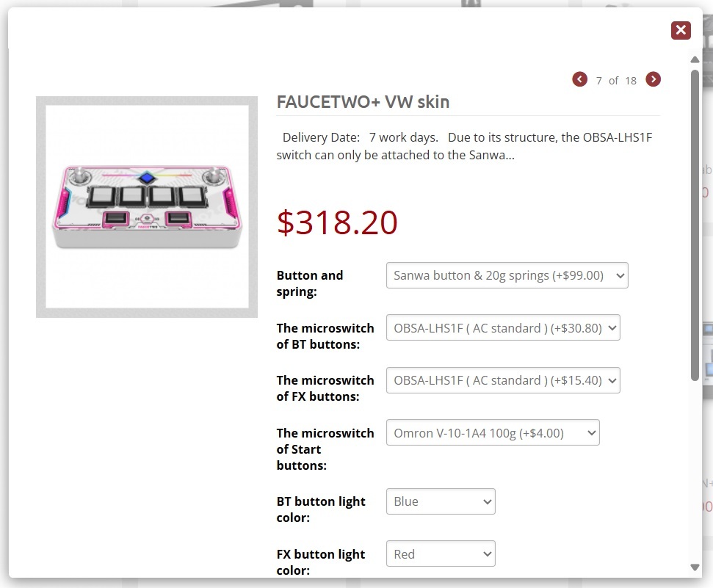Expand the Start buttons microswitch dropdown
The height and width of the screenshot is (588, 713).
493,433
